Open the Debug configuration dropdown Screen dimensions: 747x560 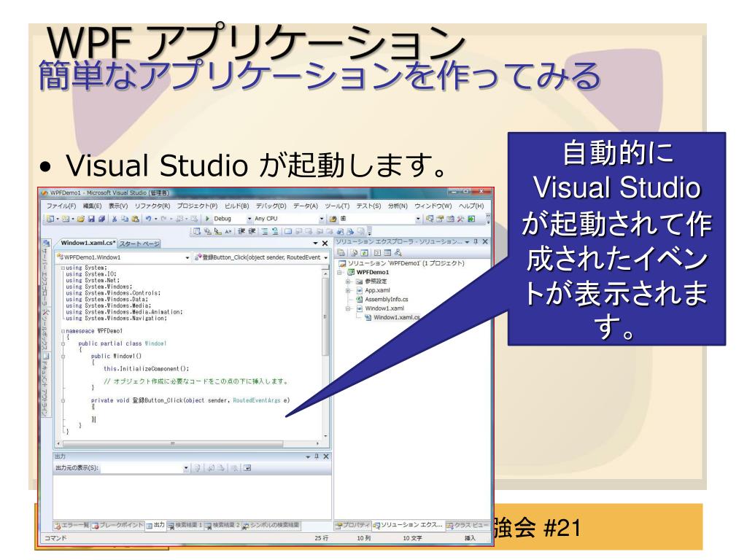[x=249, y=219]
